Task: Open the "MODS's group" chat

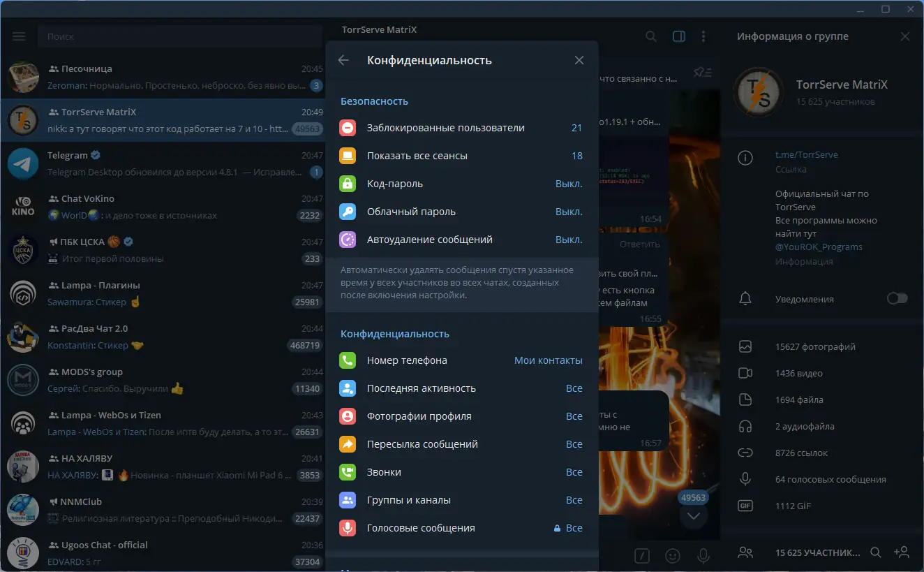Action: (x=163, y=380)
